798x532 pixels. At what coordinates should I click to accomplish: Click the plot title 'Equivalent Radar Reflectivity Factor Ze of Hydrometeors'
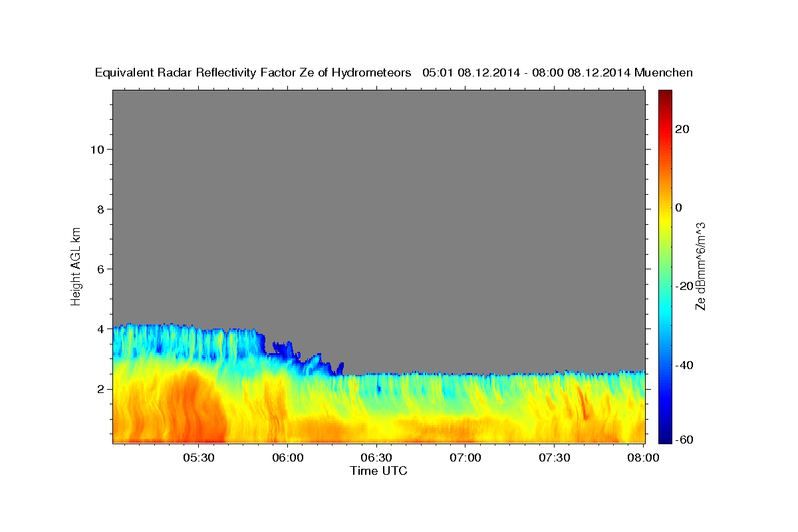click(x=253, y=73)
